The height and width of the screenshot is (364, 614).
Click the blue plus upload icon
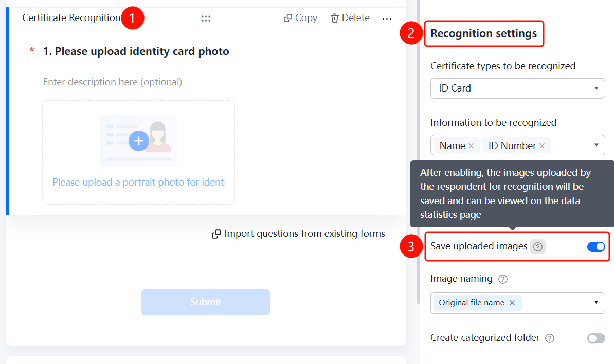(139, 141)
